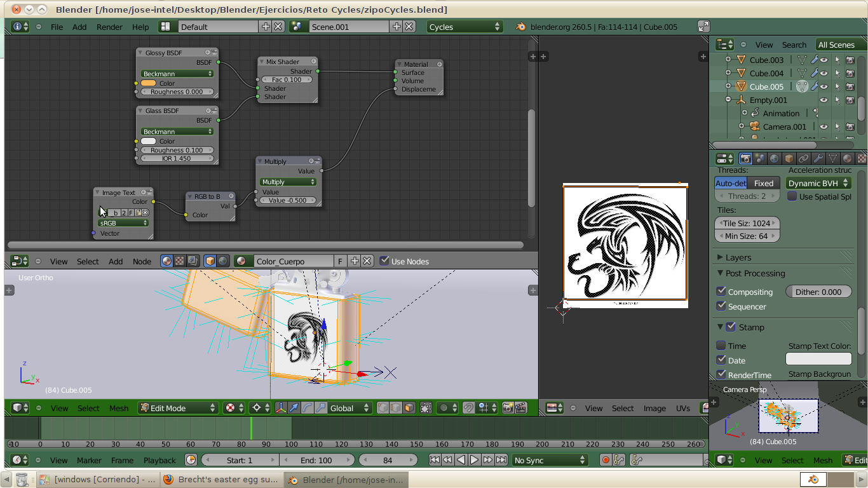This screenshot has width=868, height=488.
Task: Toggle the RenderTime stamp checkbox
Action: pos(721,375)
